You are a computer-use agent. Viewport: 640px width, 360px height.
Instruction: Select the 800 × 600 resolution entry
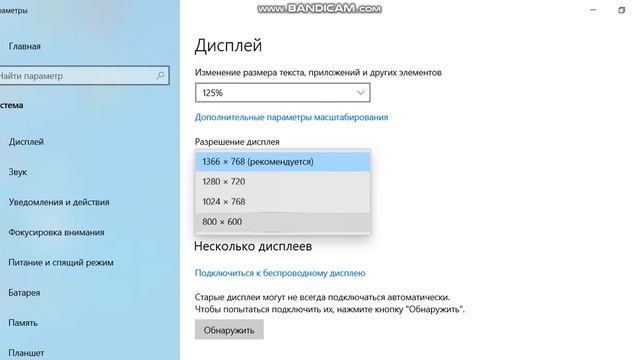pos(282,222)
